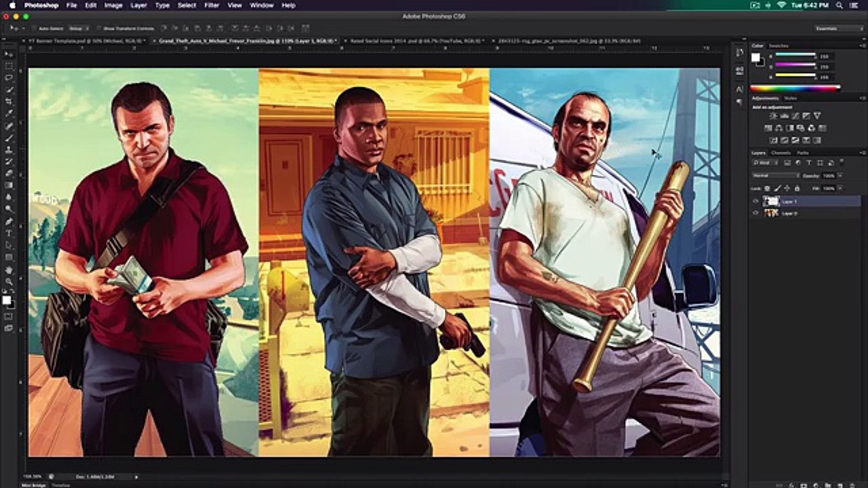
Task: Open the Auto-Select Group dropdown
Action: 78,28
